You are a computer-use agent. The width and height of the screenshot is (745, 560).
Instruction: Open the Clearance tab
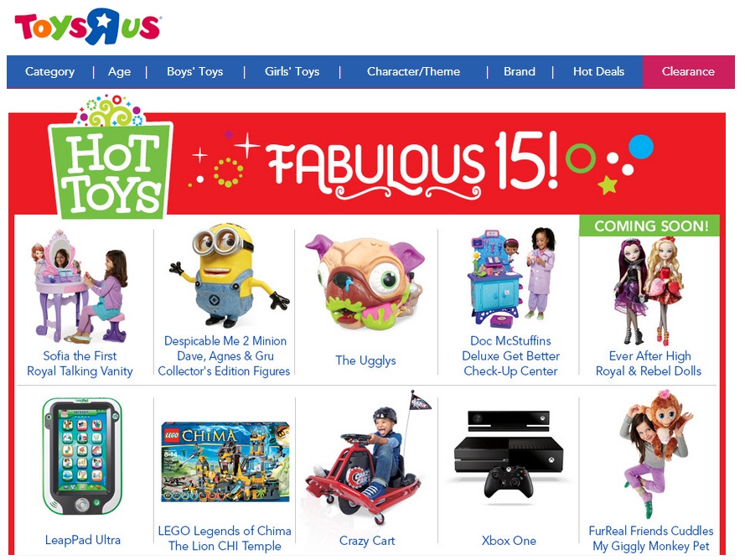(689, 72)
